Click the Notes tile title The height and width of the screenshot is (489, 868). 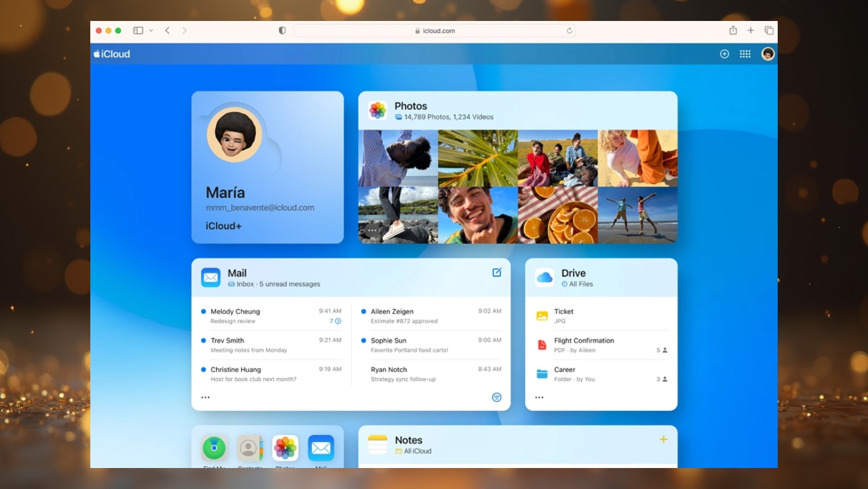[409, 440]
